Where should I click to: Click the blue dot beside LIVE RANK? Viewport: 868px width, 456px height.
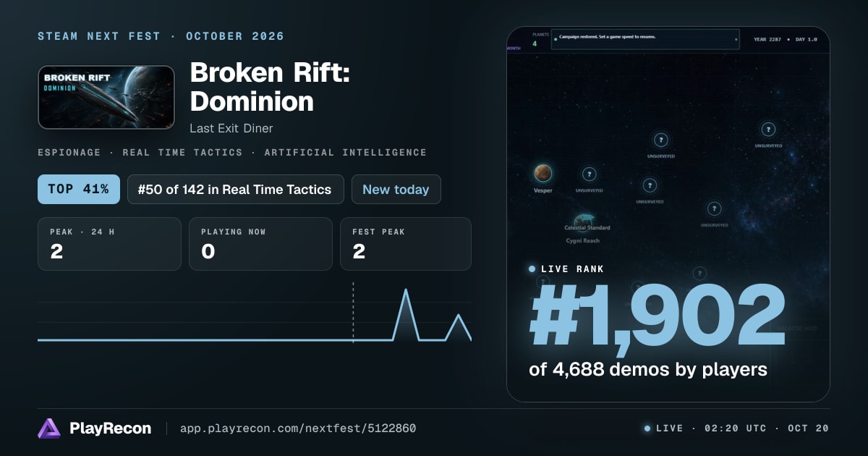click(532, 269)
